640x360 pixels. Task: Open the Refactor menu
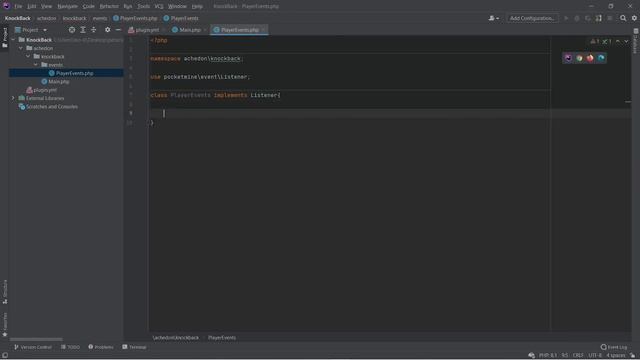tap(109, 6)
